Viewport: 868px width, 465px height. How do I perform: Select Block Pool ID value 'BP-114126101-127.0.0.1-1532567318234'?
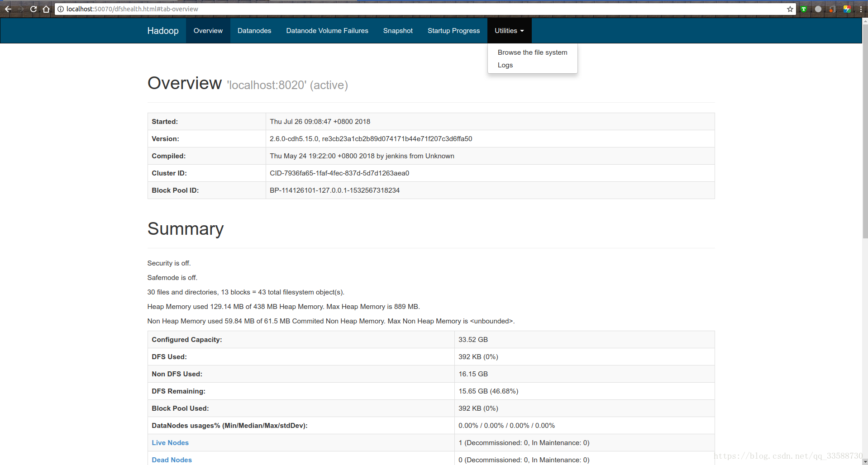click(x=334, y=190)
